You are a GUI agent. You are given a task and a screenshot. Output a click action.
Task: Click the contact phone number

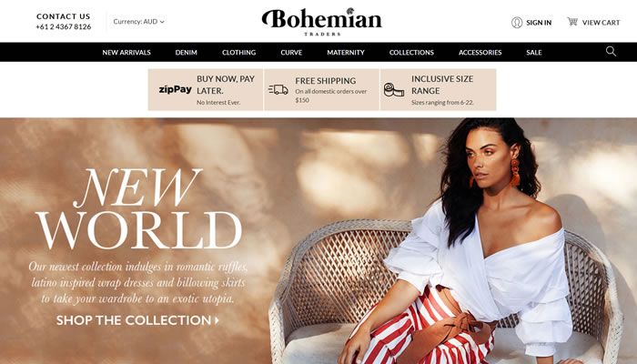pos(64,26)
